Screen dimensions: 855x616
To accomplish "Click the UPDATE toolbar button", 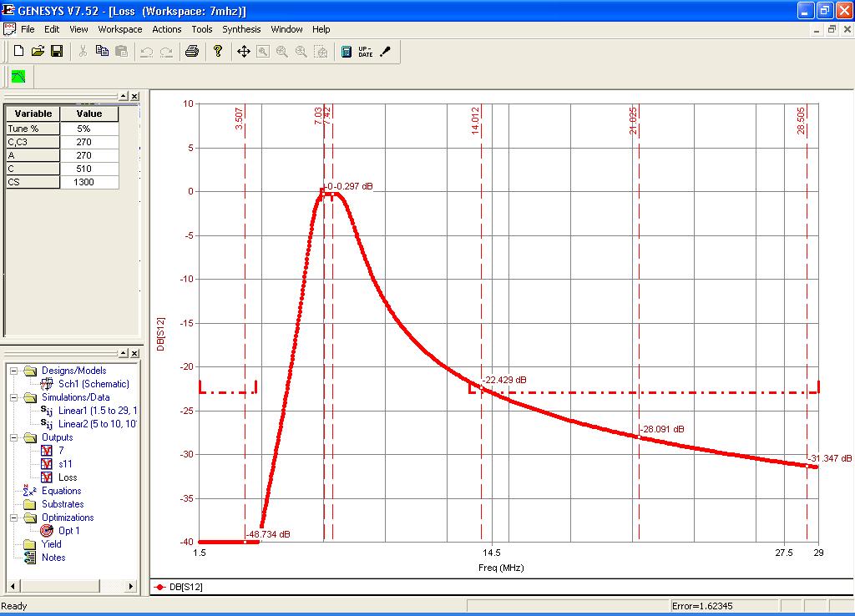I will click(366, 52).
